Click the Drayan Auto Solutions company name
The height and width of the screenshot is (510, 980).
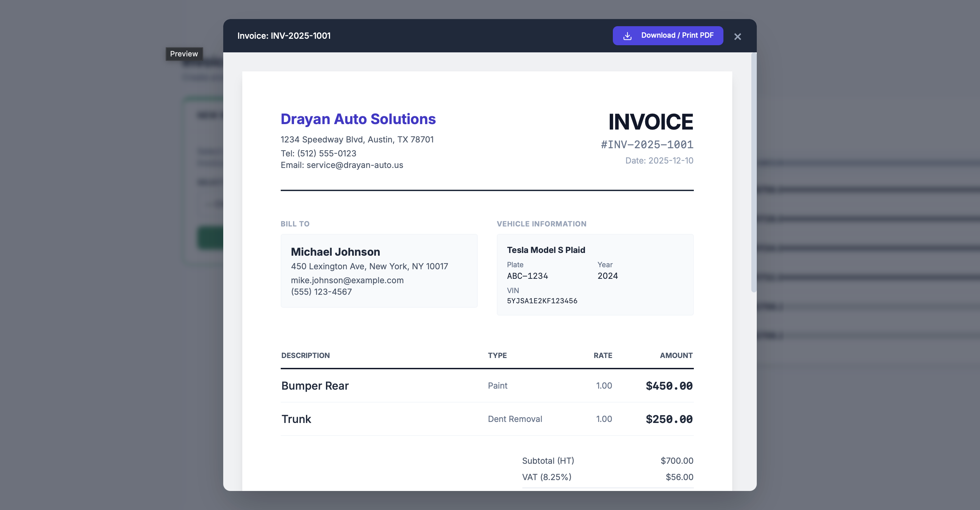(358, 119)
